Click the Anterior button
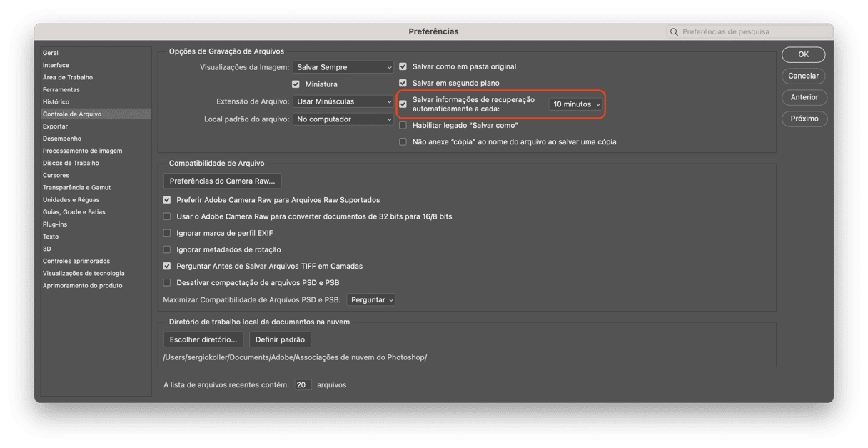The height and width of the screenshot is (448, 868). coord(804,97)
